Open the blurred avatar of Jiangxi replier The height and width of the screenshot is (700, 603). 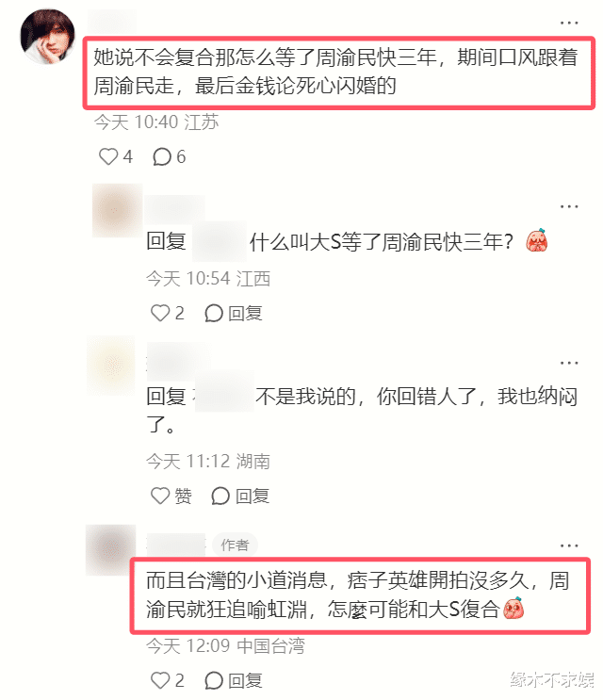click(x=117, y=210)
